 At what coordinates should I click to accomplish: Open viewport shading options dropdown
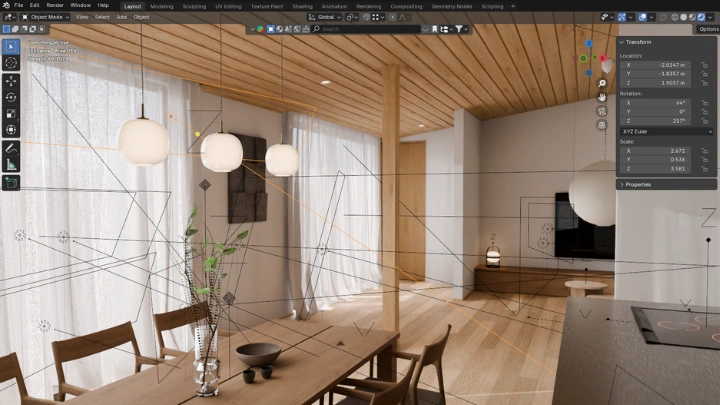click(x=710, y=17)
